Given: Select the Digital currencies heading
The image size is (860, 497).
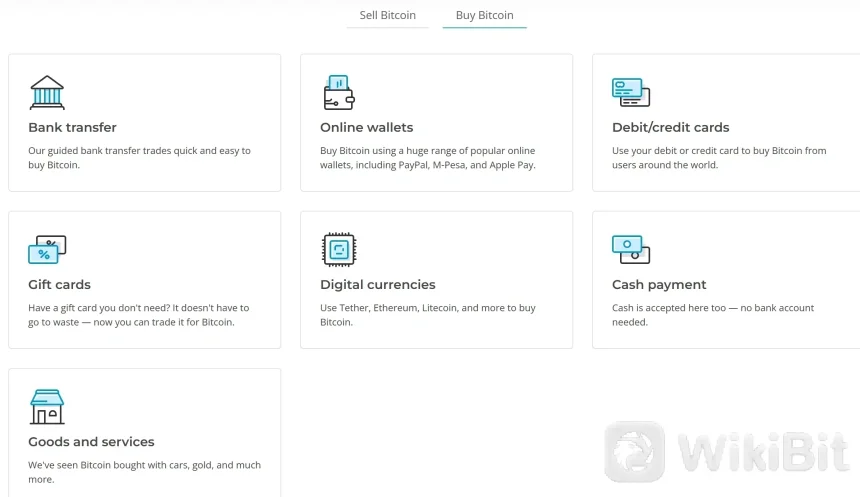Looking at the screenshot, I should pos(377,284).
